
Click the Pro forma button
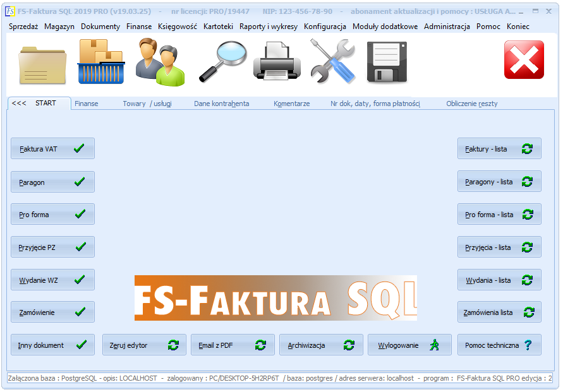[x=53, y=214]
